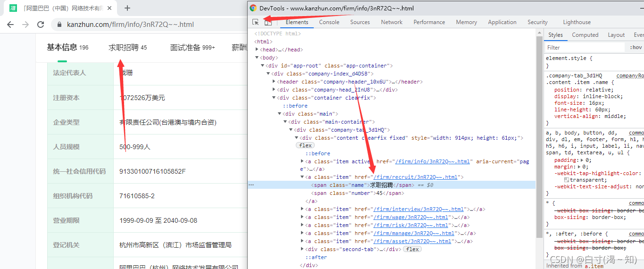The image size is (644, 269).
Task: Open the Performance tab
Action: click(x=429, y=22)
